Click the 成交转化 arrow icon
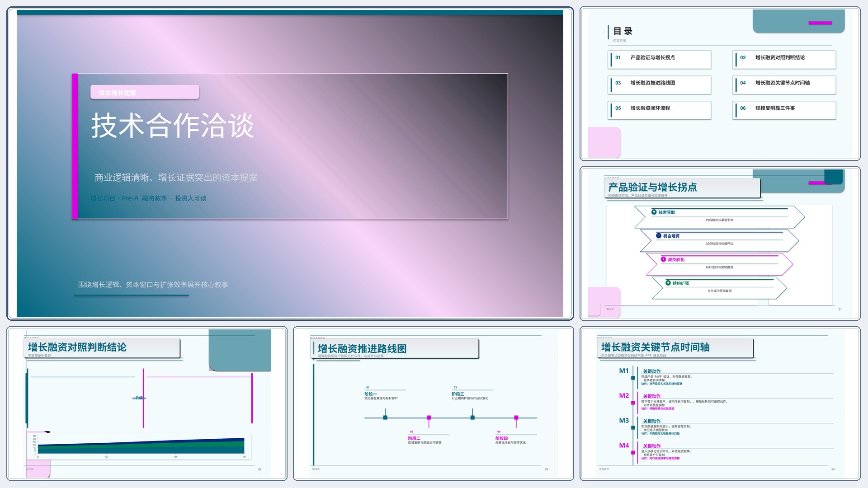868x488 pixels. coord(663,259)
